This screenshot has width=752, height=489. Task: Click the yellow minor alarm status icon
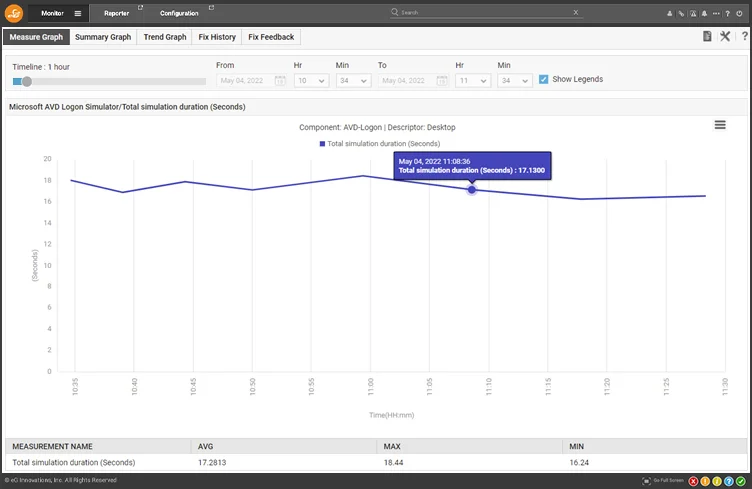click(x=717, y=481)
